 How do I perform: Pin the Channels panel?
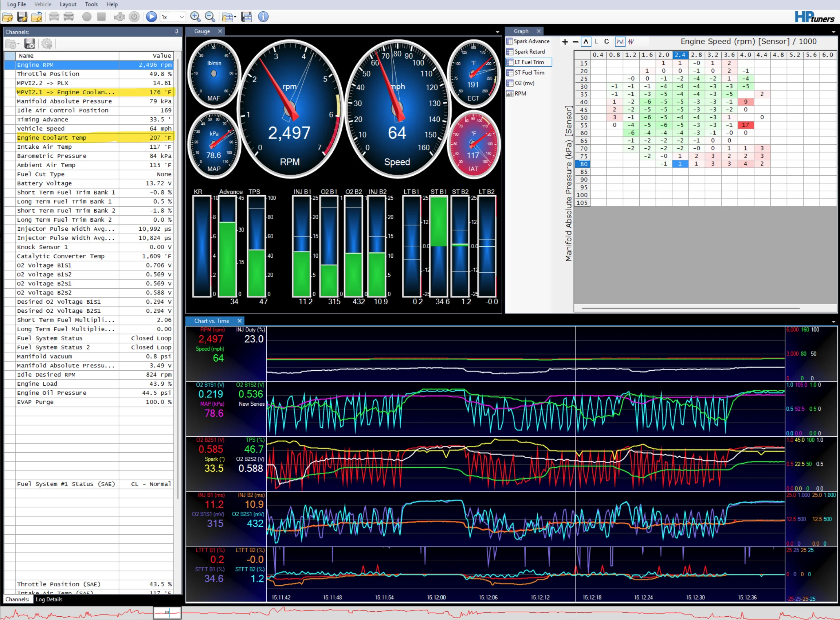point(177,32)
